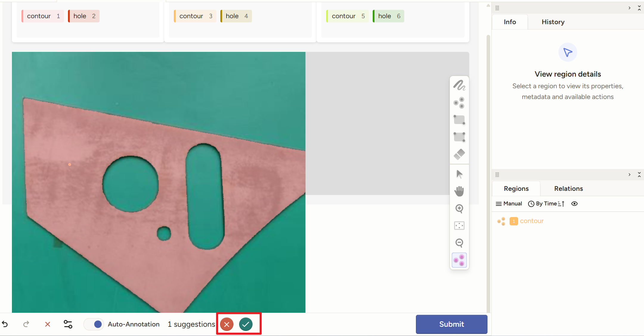Open the Manual grouping dropdown
The height and width of the screenshot is (336, 644).
(x=509, y=204)
